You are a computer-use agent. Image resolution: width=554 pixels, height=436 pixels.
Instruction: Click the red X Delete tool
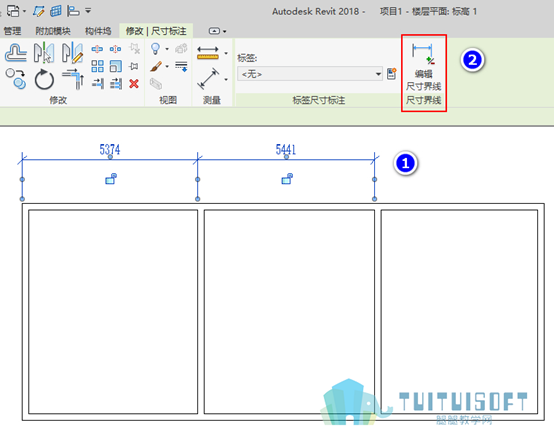tap(134, 84)
